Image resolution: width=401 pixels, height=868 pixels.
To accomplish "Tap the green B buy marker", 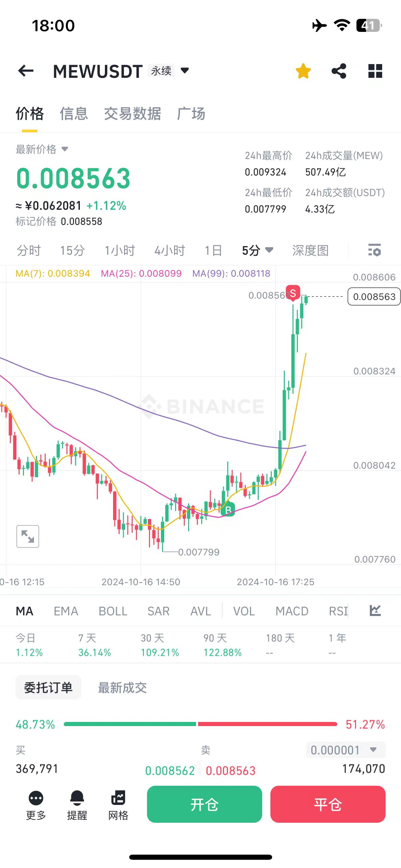I will click(228, 509).
